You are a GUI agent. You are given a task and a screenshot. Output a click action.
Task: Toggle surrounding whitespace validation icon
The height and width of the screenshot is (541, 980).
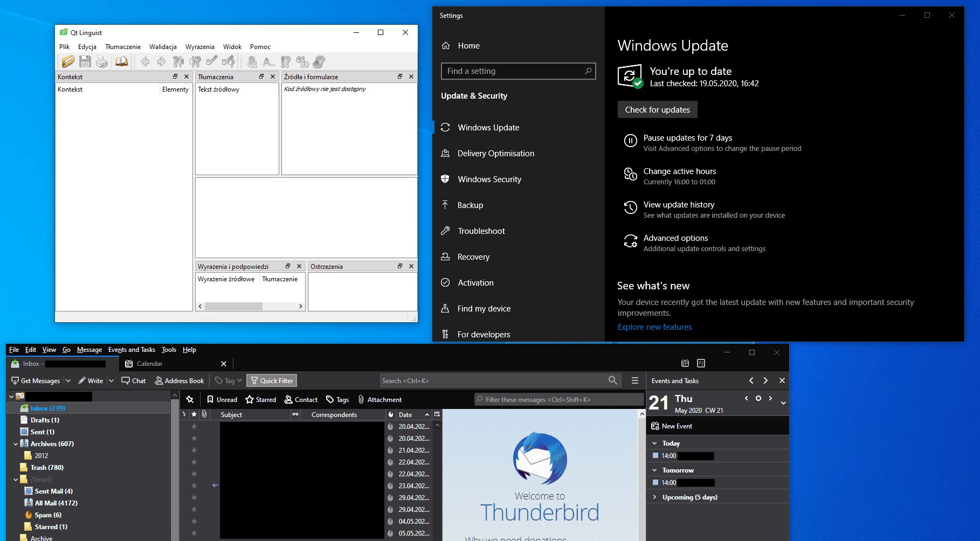point(269,61)
